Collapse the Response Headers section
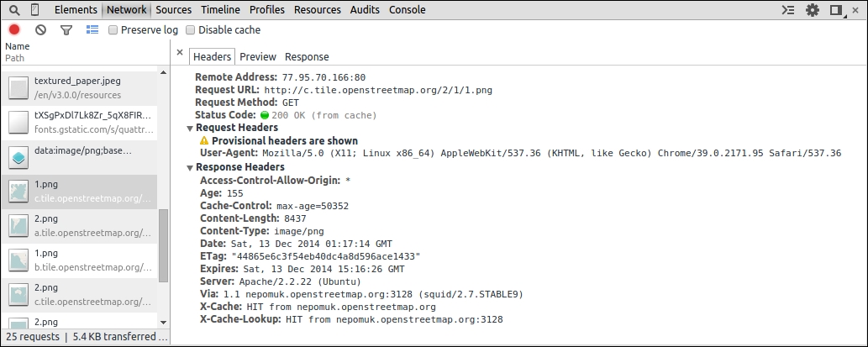 point(190,167)
